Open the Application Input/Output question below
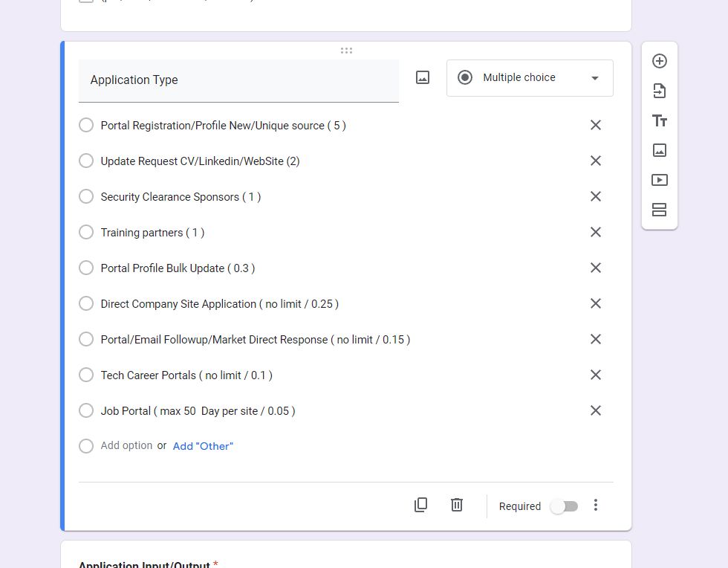Screen dimensions: 728x568 pyautogui.click(x=346, y=555)
